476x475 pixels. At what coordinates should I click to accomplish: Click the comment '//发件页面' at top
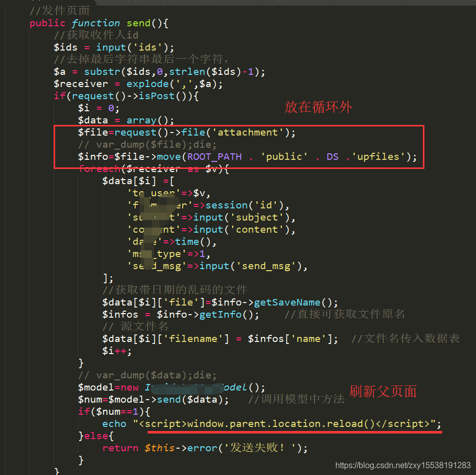pos(60,11)
